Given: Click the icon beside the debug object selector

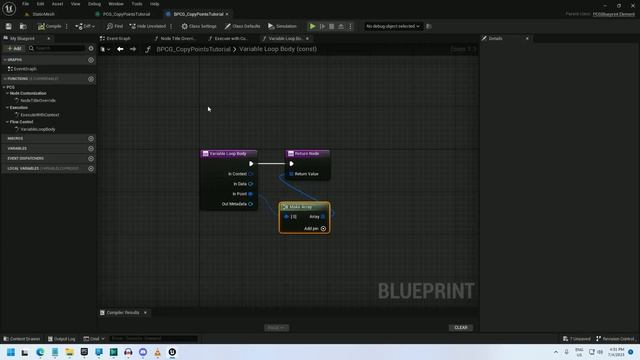Looking at the screenshot, I should tap(429, 26).
